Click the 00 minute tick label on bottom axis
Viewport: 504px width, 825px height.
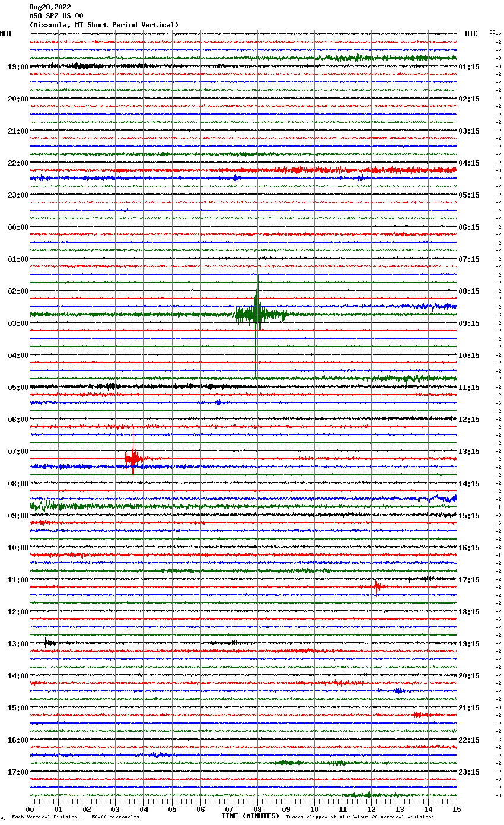(30, 809)
